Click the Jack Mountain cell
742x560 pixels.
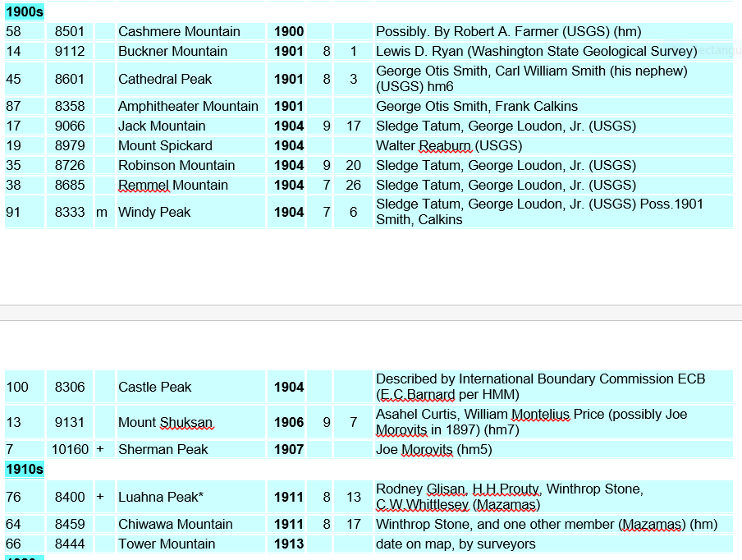point(191,126)
